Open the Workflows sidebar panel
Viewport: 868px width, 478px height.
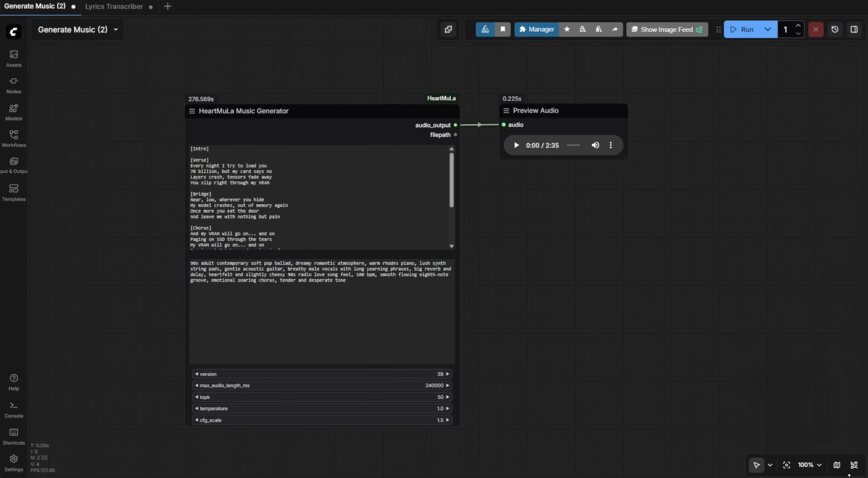coord(14,138)
